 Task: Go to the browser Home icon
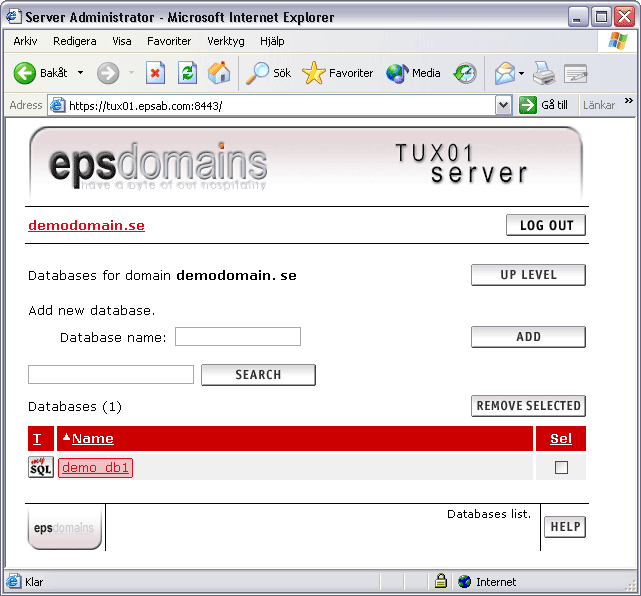[219, 73]
